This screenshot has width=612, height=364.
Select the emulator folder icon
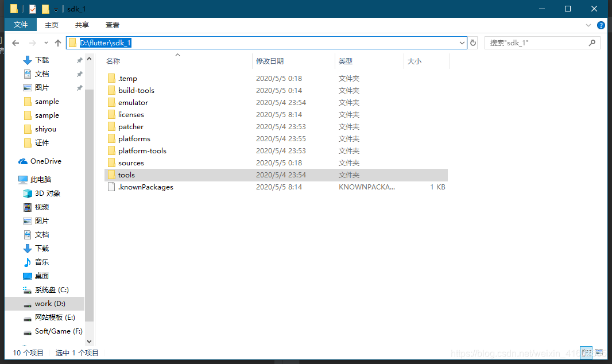coord(111,103)
